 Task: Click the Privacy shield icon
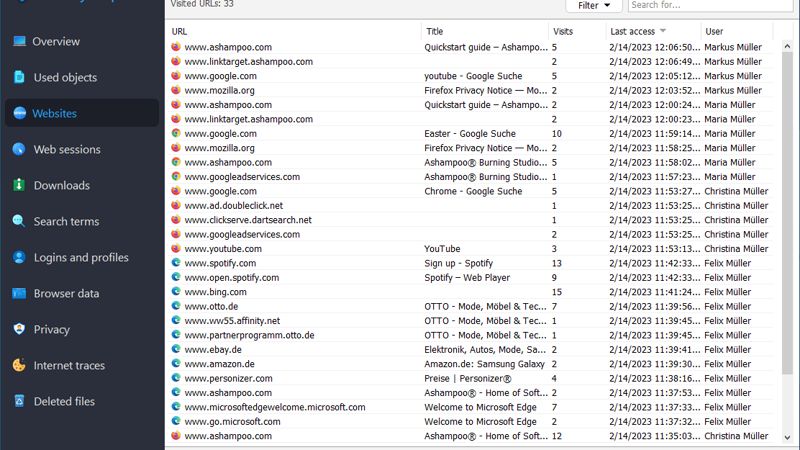tap(19, 329)
